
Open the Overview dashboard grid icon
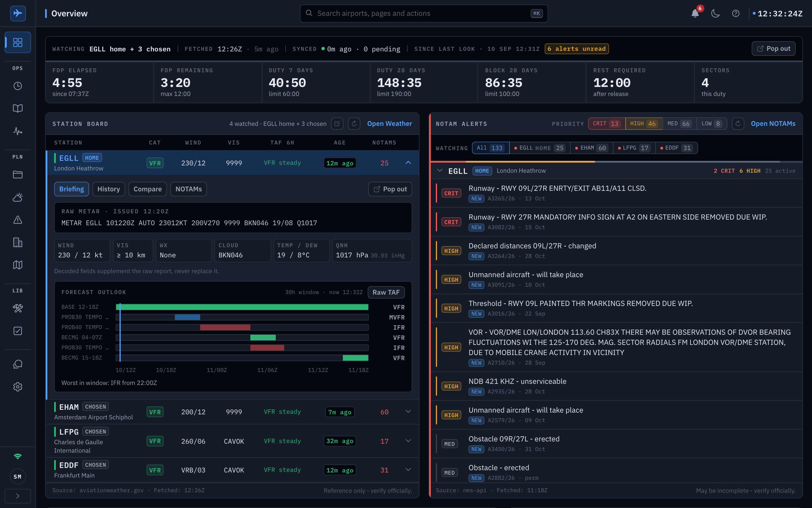click(x=18, y=42)
